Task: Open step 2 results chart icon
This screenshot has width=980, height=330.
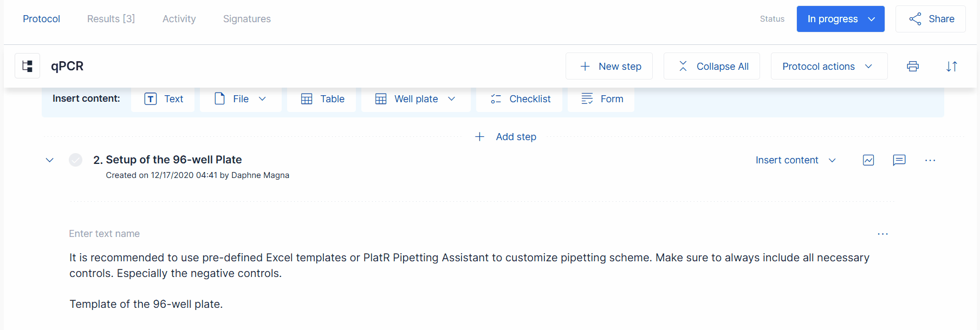Action: click(x=868, y=160)
